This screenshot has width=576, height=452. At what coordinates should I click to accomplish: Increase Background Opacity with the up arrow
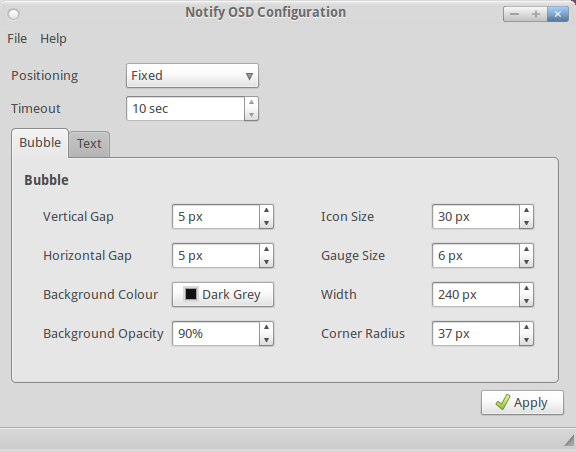tap(266, 327)
